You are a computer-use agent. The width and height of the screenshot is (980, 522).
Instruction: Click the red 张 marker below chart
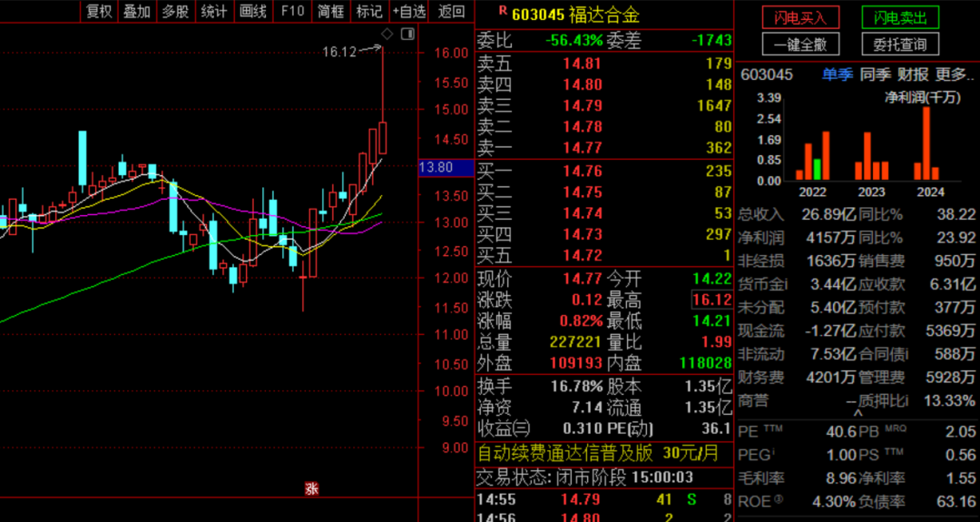pyautogui.click(x=311, y=489)
